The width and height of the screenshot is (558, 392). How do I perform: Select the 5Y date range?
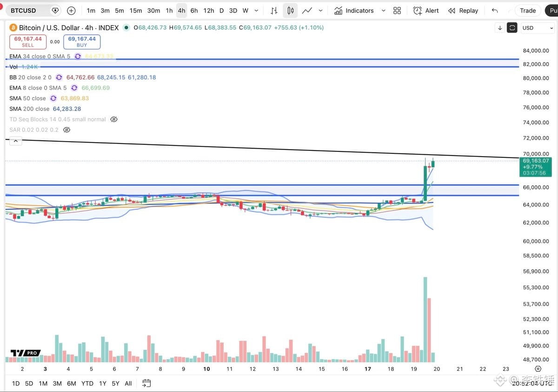point(115,383)
